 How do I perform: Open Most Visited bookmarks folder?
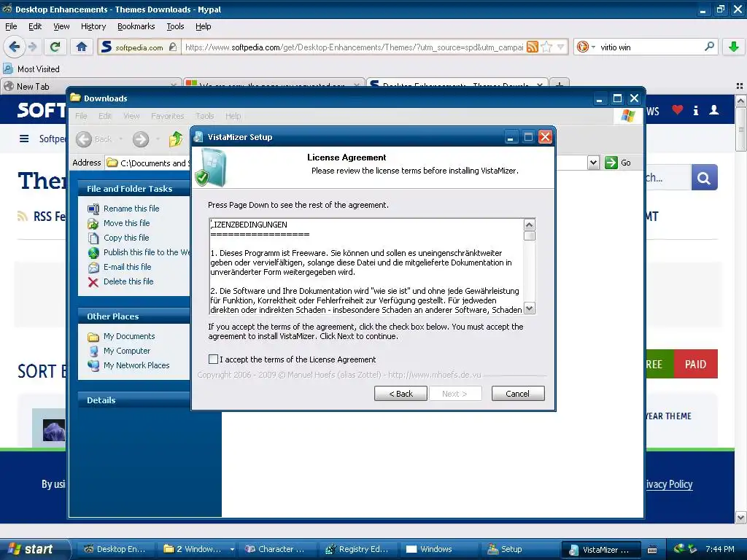(x=31, y=69)
